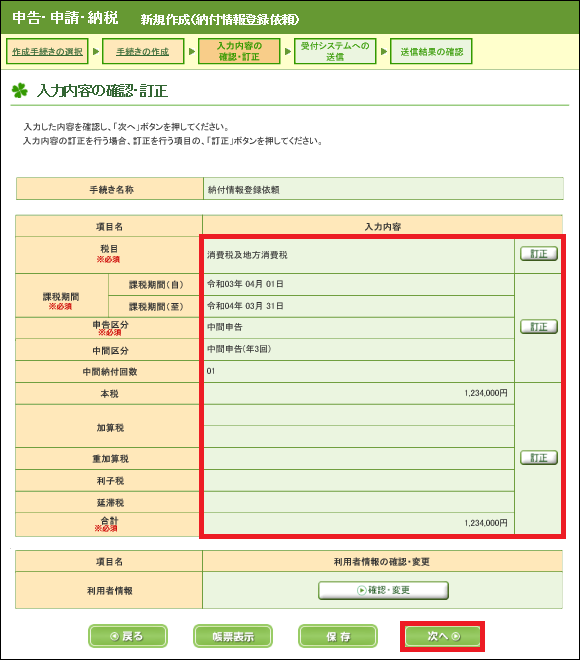Click the arrow before 送信結果の確認 step
580x660 pixels.
(x=384, y=51)
